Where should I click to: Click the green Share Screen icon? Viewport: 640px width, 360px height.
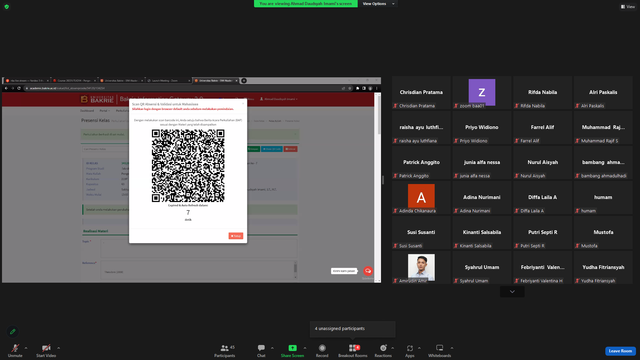292,348
